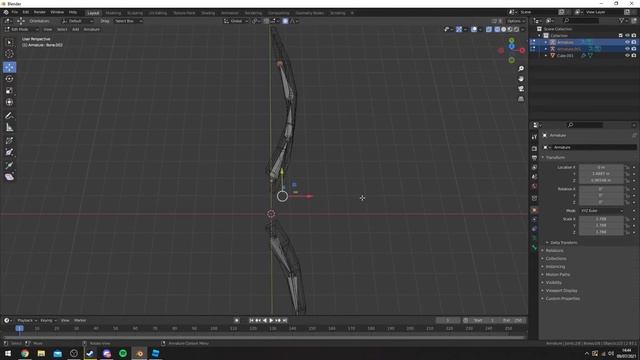
Task: Hide the Armature object with eye icon
Action: pos(627,42)
